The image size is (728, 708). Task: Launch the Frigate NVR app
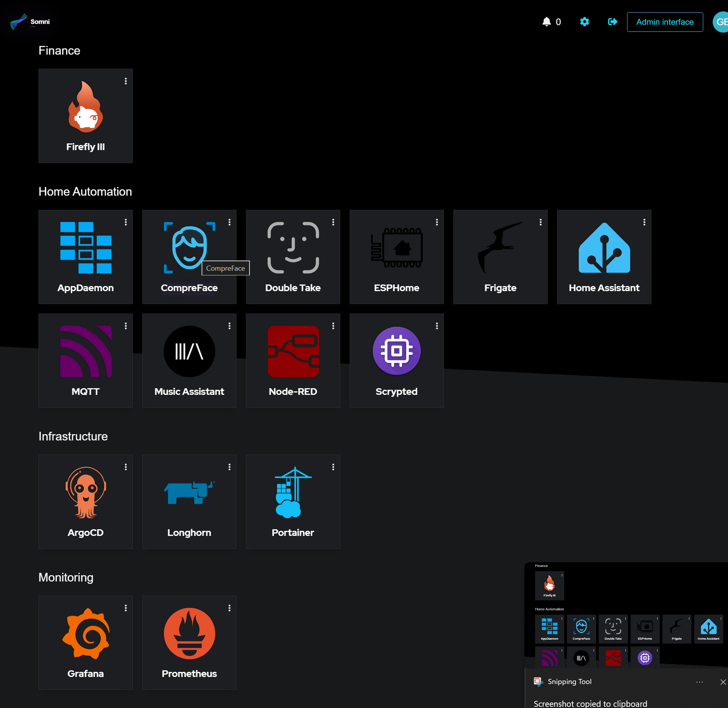point(500,255)
